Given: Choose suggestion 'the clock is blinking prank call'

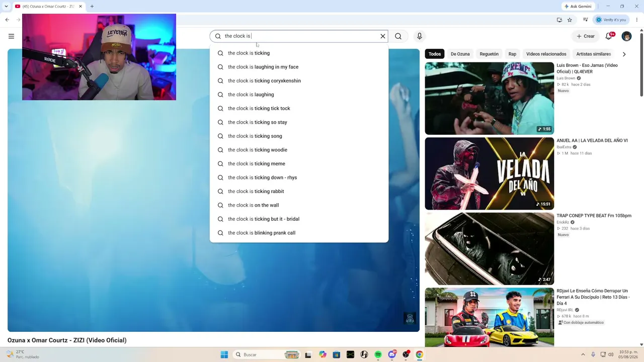Looking at the screenshot, I should (x=299, y=233).
